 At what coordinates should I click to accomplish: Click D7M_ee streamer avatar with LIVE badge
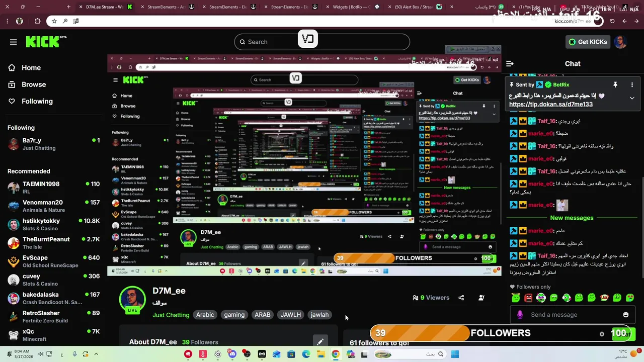pos(132,300)
